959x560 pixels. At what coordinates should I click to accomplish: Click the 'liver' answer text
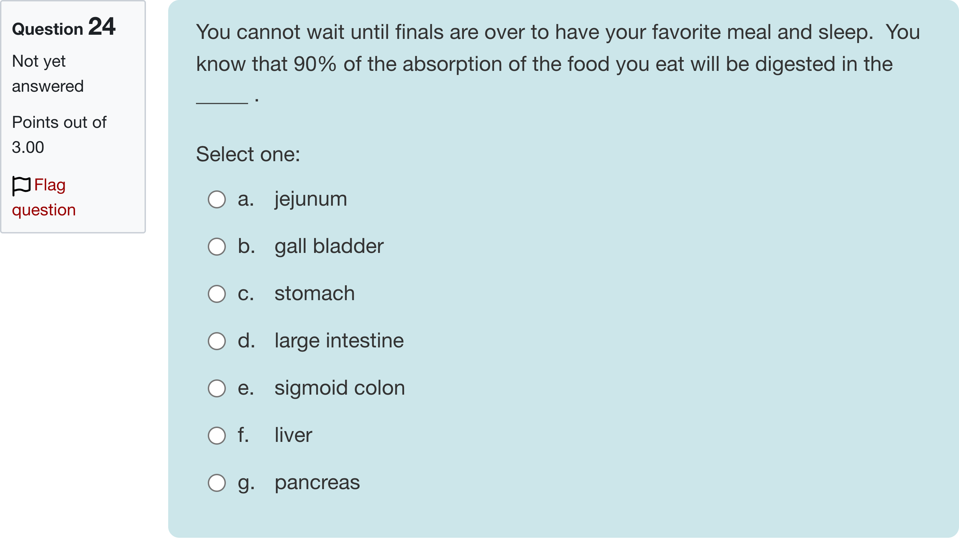point(293,435)
